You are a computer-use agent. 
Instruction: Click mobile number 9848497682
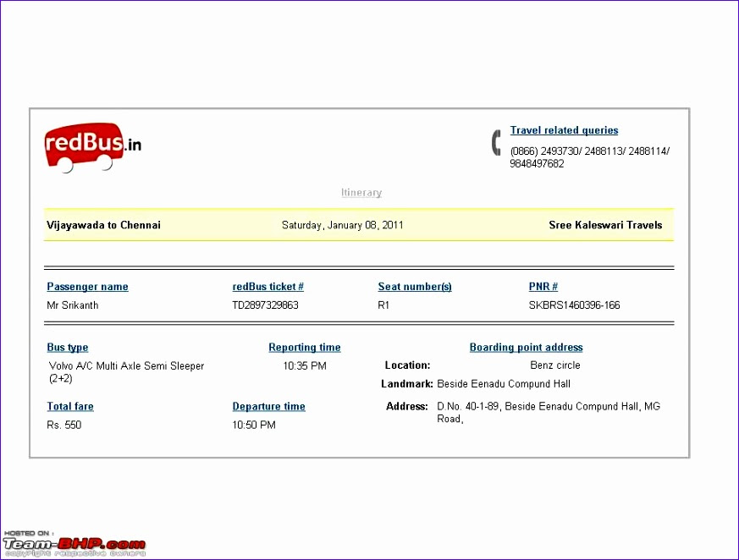537,164
